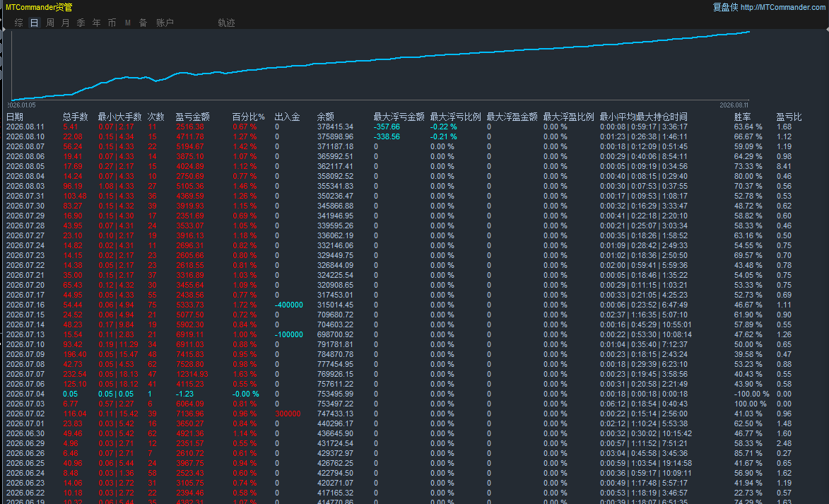Open the 备 tab
Screen dimensions: 829x504
pos(143,23)
